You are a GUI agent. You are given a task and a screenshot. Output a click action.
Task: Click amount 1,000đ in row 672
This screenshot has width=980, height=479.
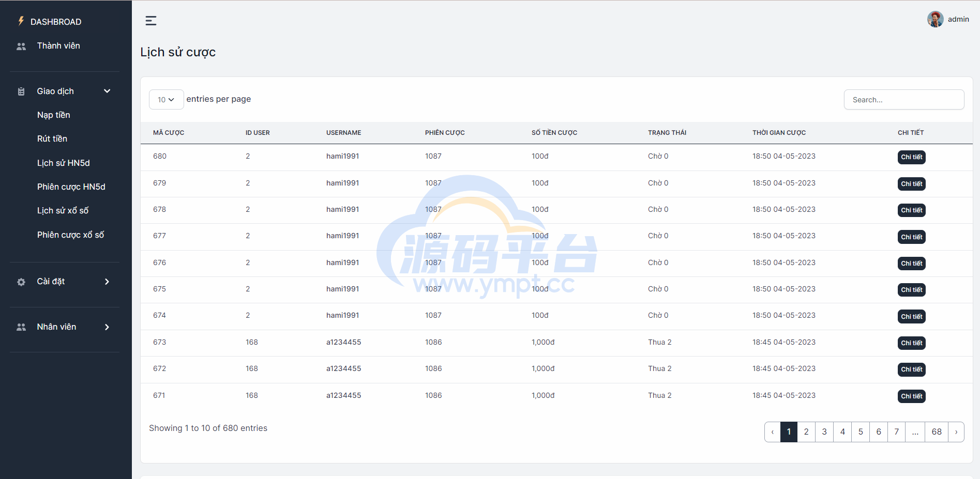point(543,368)
